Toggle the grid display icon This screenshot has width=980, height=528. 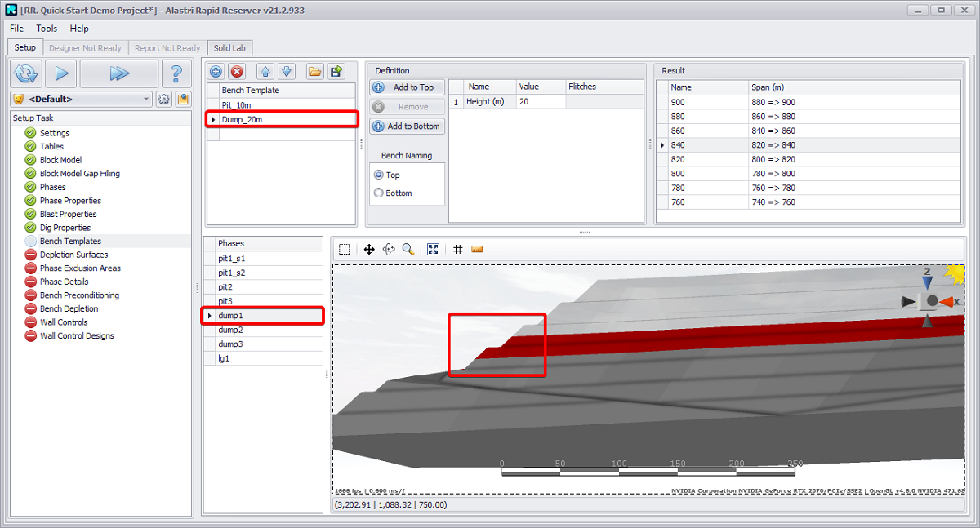click(458, 250)
